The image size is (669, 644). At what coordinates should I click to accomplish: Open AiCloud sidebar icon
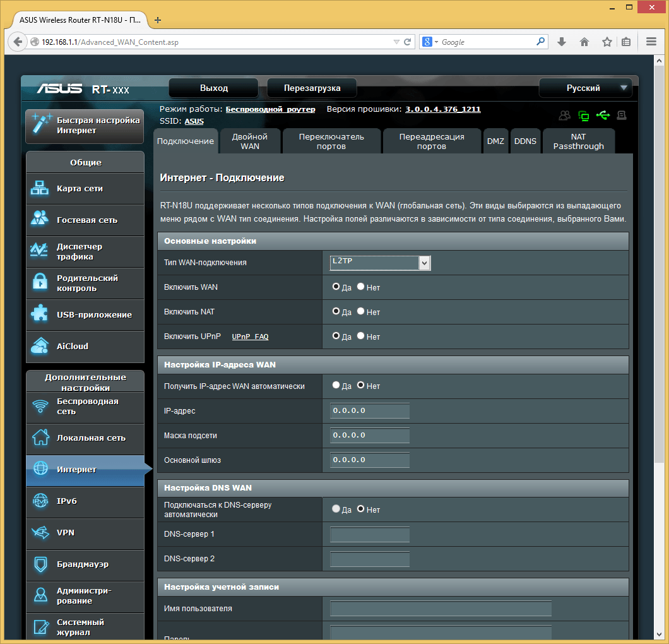tap(40, 345)
